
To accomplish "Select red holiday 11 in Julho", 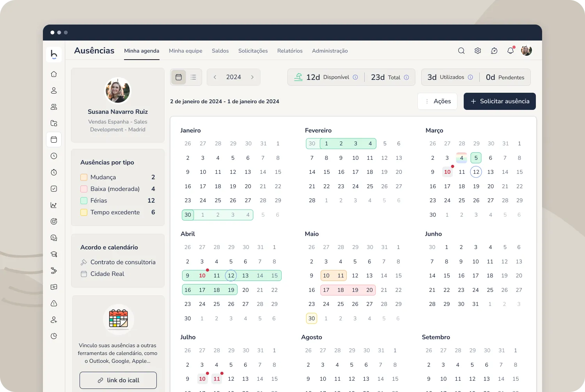I will click(217, 379).
